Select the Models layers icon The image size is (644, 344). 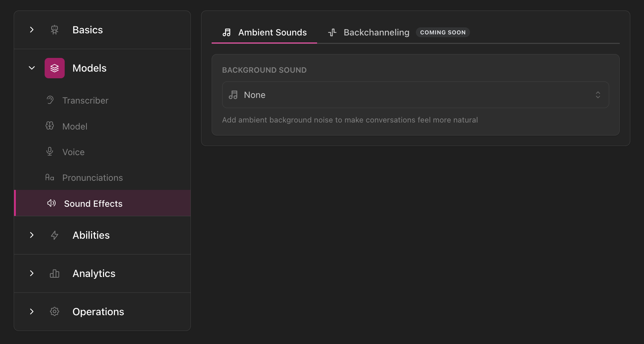click(x=54, y=68)
